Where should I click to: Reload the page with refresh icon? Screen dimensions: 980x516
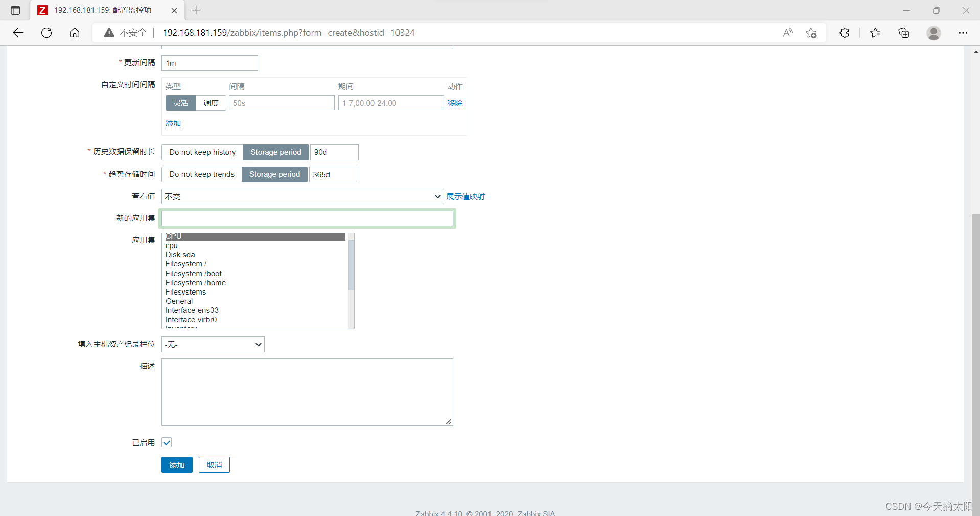(46, 33)
